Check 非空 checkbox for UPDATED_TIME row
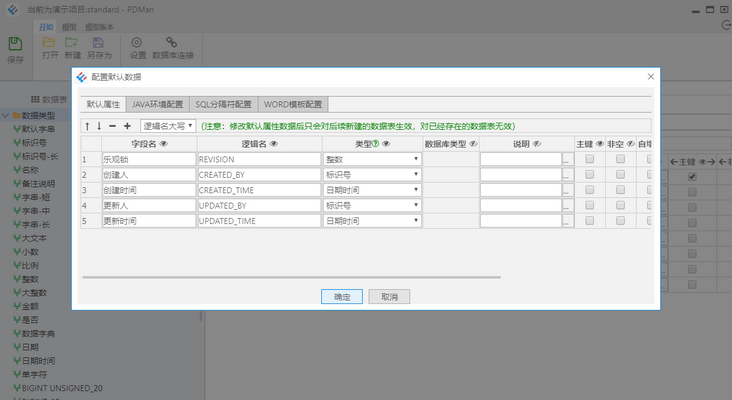Viewport: 732px width, 400px height. 620,221
